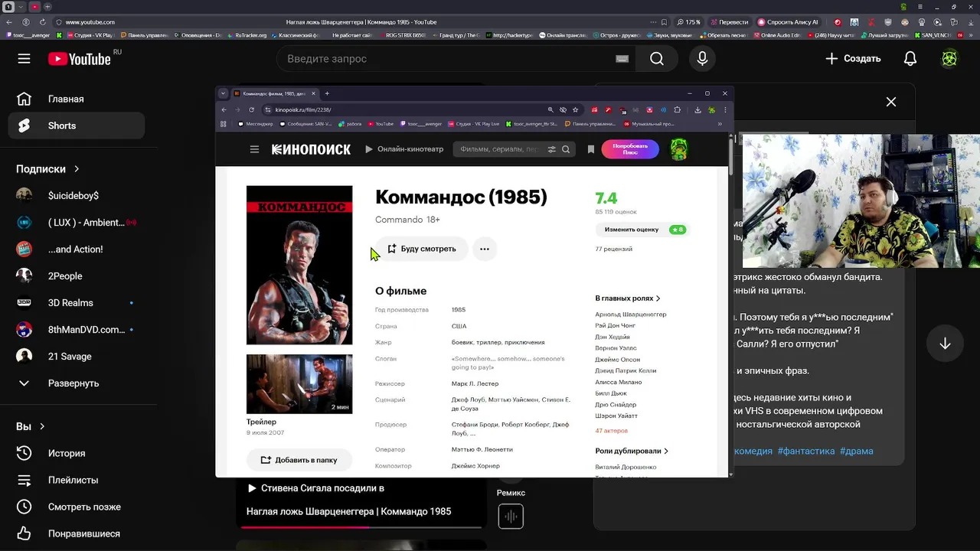
Task: Open the YouTube account avatar
Action: pos(949,59)
